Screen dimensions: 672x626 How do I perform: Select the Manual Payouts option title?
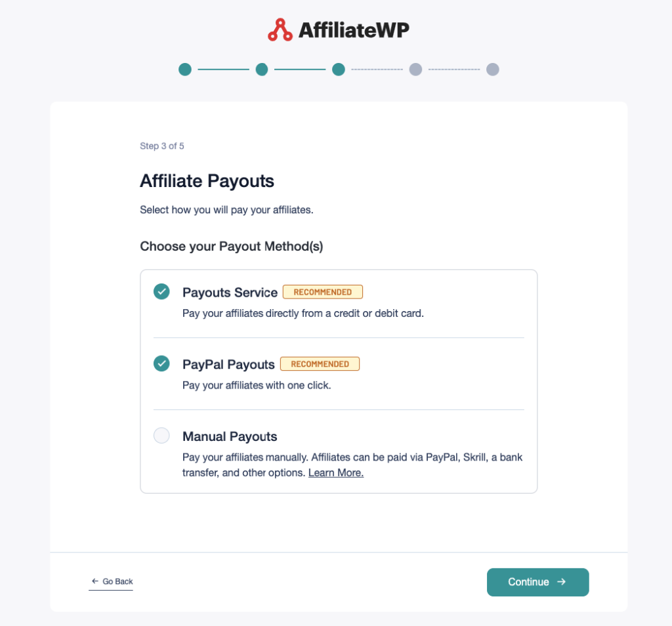[230, 437]
